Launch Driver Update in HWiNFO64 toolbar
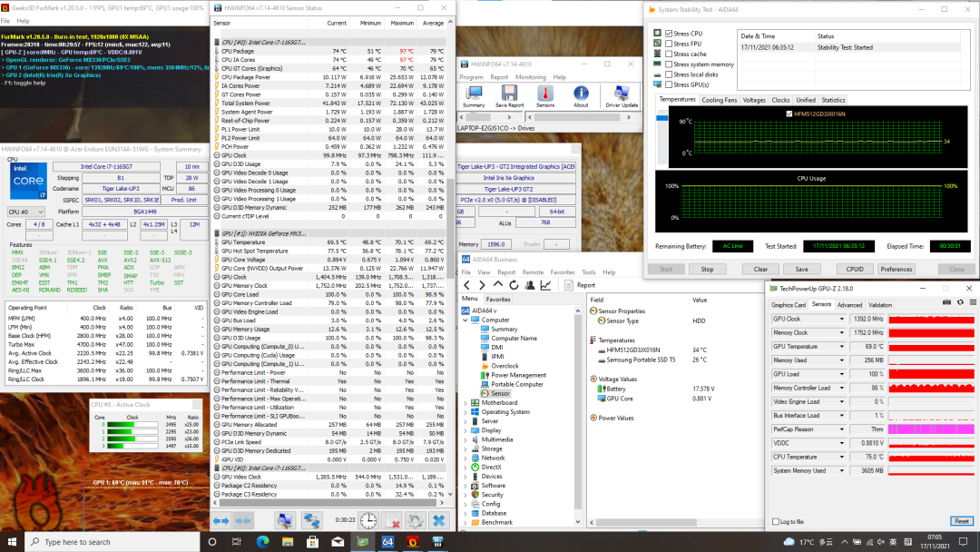The image size is (980, 552). pos(622,96)
